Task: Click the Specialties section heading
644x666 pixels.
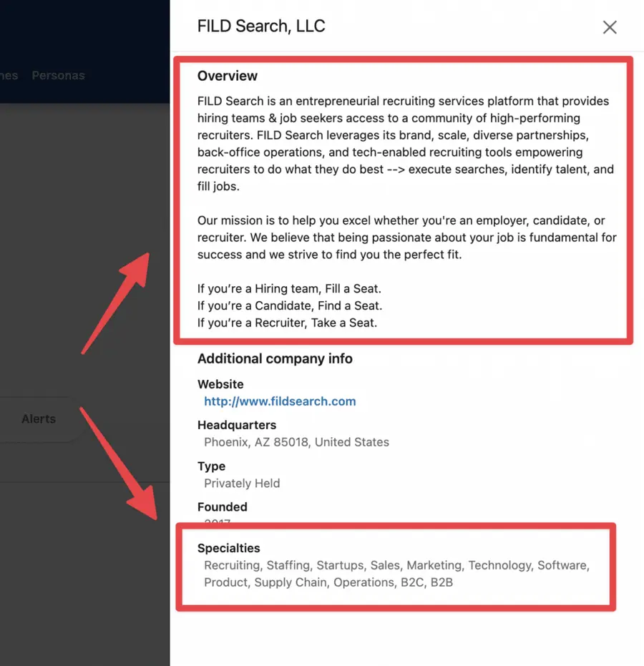Action: (228, 548)
